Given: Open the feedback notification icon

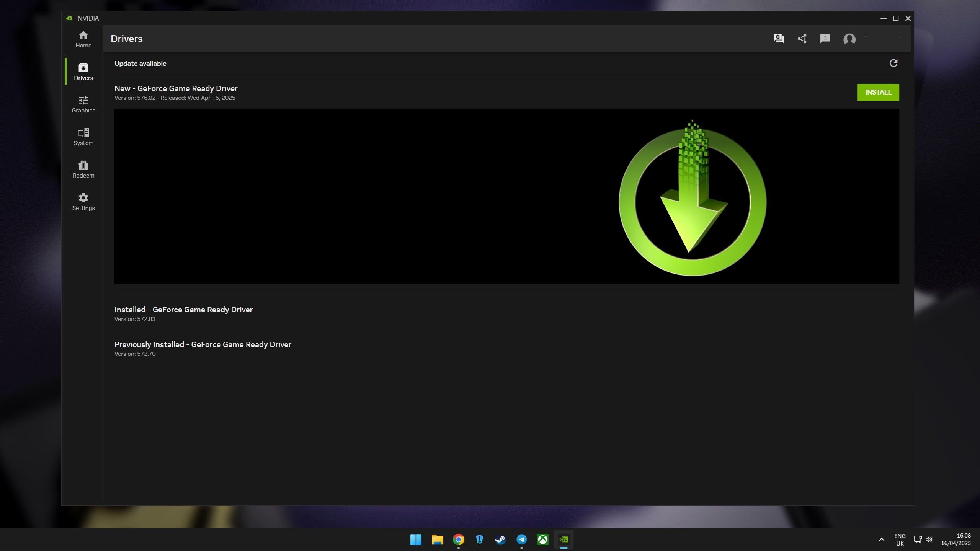Looking at the screenshot, I should coord(825,39).
